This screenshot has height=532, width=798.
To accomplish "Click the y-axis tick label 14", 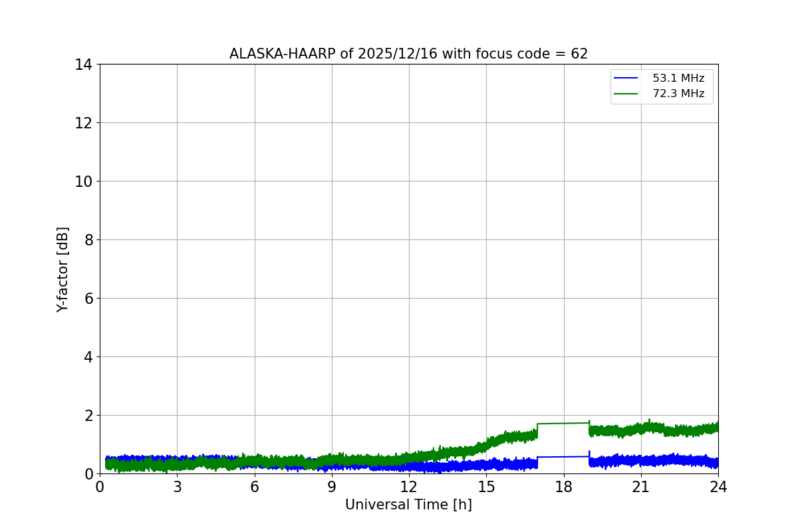I will (x=83, y=65).
